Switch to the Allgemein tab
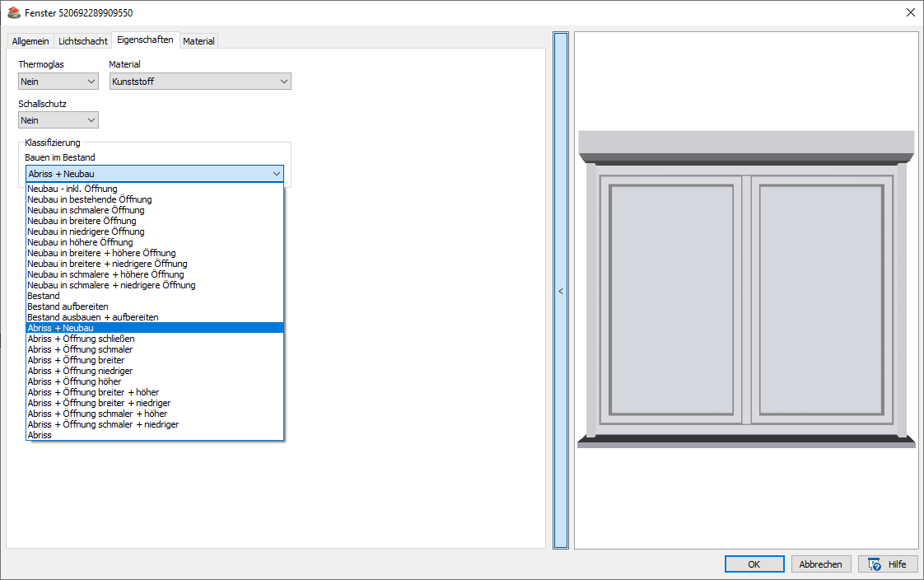Viewport: 924px width, 580px height. 30,41
